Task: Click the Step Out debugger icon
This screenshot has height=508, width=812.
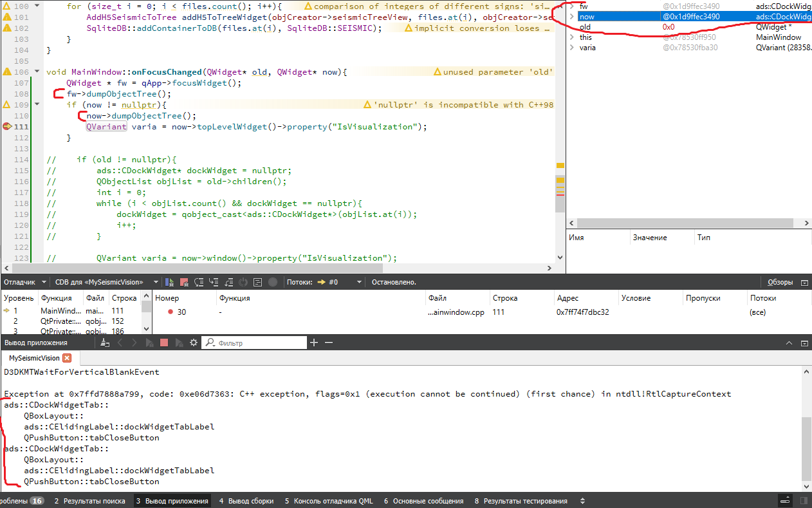Action: (x=228, y=282)
